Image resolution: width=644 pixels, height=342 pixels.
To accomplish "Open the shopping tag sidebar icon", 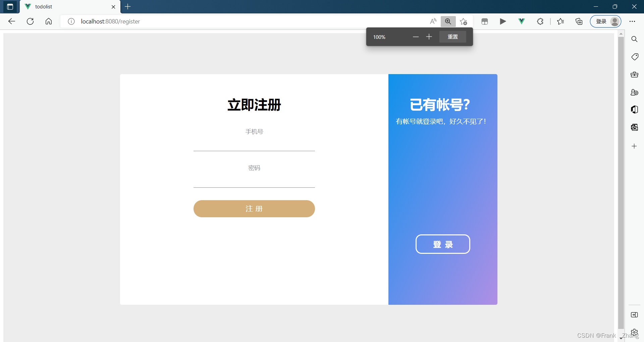I will click(x=634, y=57).
